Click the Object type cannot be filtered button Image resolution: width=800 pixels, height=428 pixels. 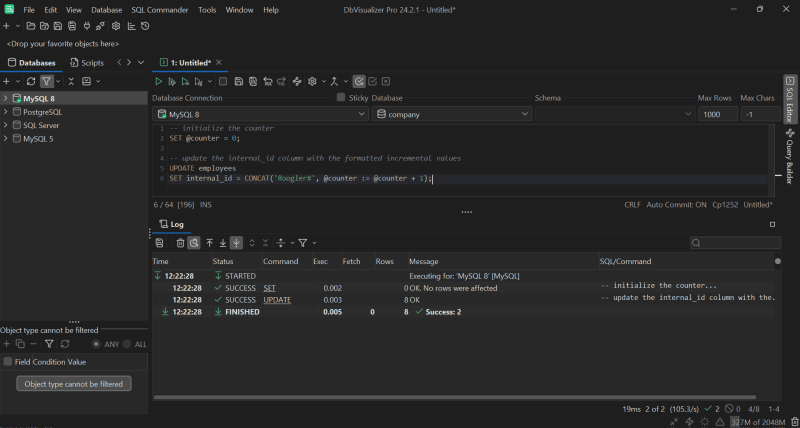coord(74,384)
